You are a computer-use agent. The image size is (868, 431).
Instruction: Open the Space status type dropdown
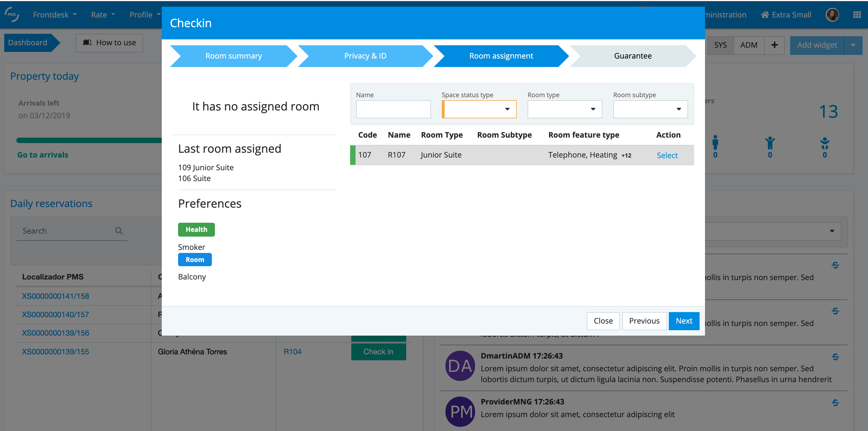coord(479,109)
